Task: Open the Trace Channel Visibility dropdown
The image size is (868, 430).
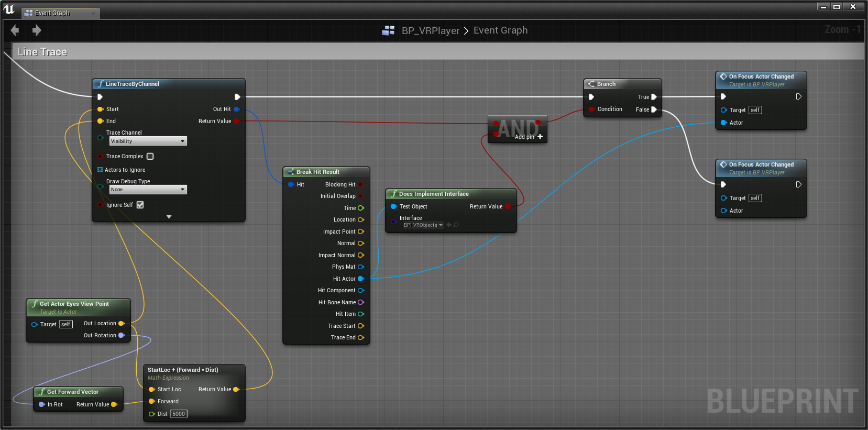Action: coord(148,141)
